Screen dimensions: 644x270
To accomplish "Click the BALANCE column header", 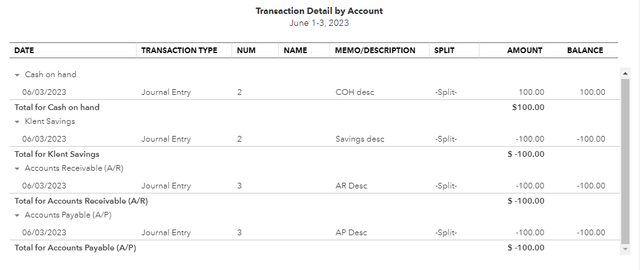I will [585, 51].
